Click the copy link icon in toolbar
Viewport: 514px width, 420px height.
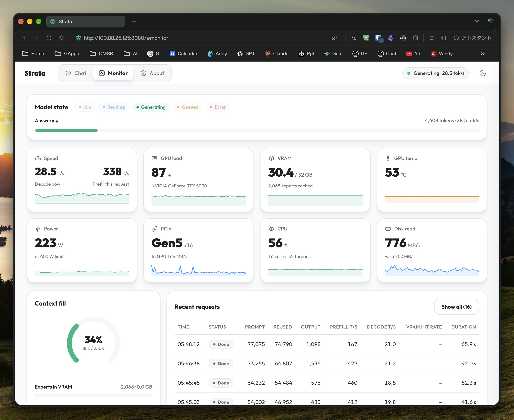click(x=334, y=38)
